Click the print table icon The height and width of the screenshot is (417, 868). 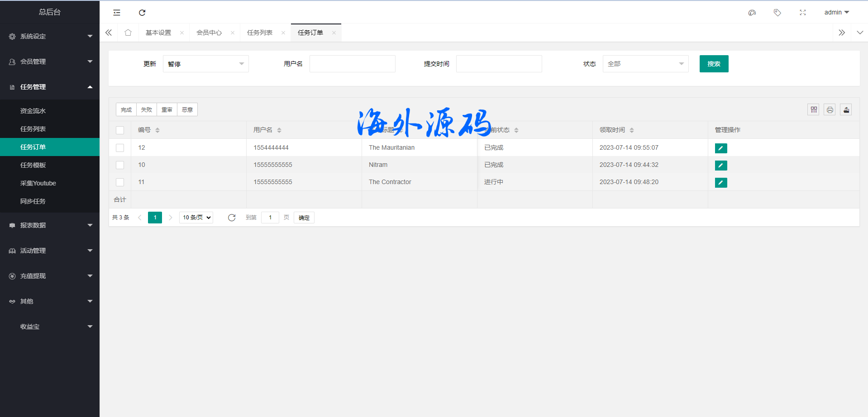[x=830, y=109]
